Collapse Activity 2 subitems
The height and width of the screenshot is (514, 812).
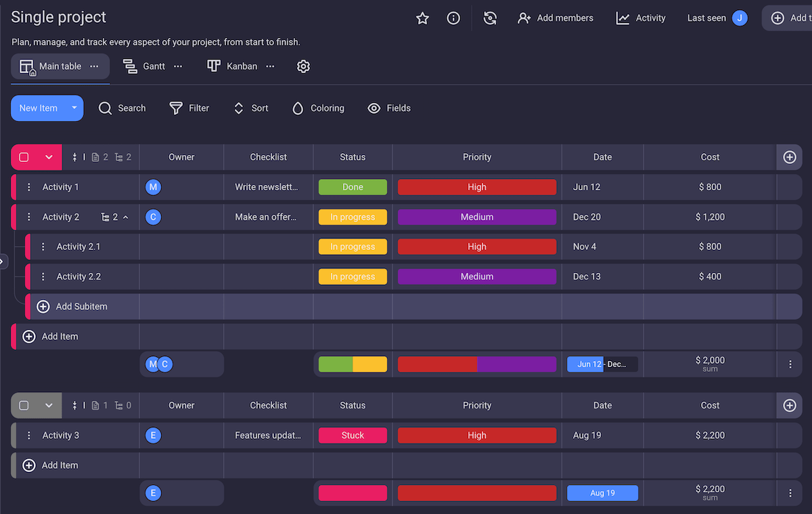126,217
